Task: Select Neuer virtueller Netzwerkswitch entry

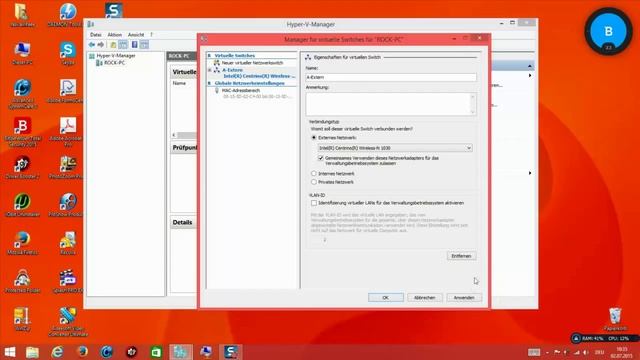Action: click(x=252, y=63)
